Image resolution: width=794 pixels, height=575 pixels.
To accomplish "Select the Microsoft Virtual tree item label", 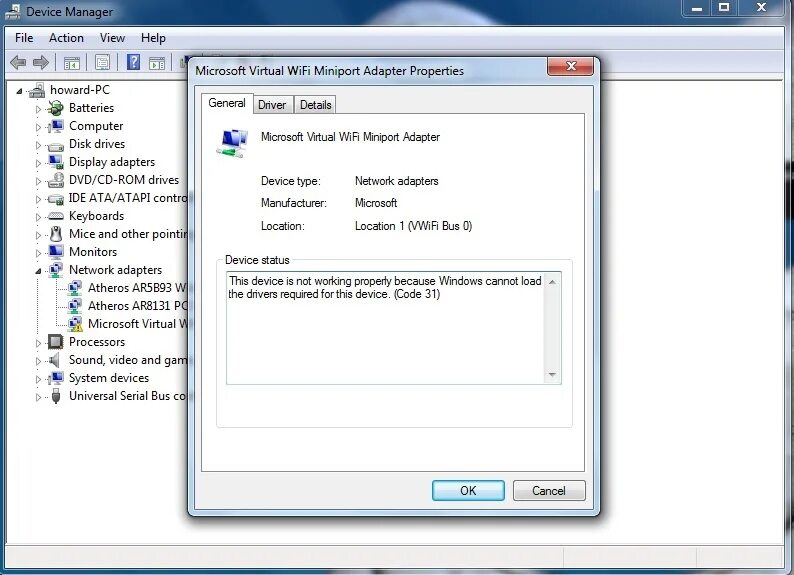I will tap(137, 324).
